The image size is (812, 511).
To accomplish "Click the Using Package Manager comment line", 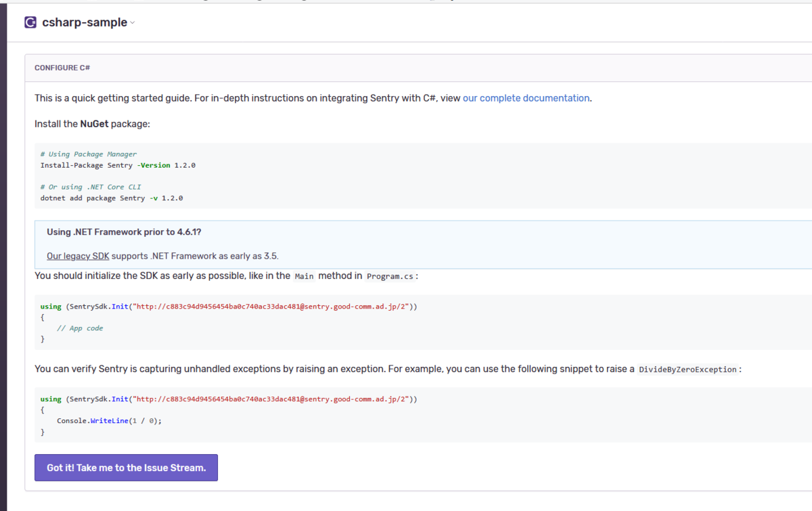I will [88, 154].
